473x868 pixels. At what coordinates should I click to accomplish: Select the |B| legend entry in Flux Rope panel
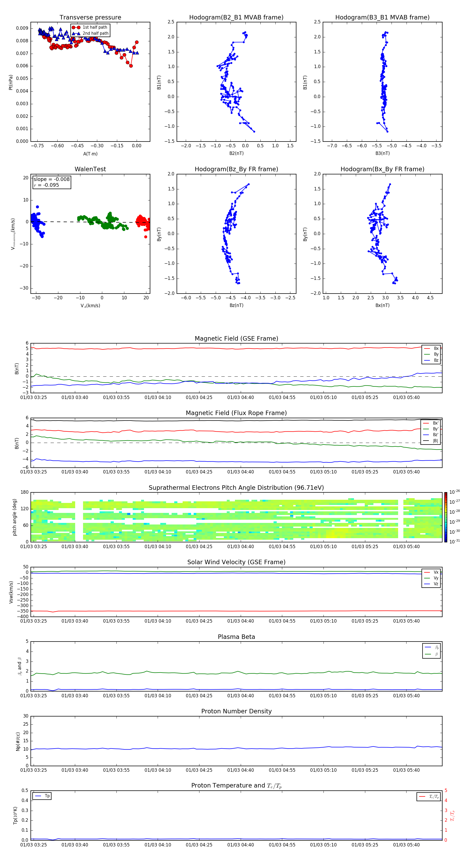tap(431, 441)
